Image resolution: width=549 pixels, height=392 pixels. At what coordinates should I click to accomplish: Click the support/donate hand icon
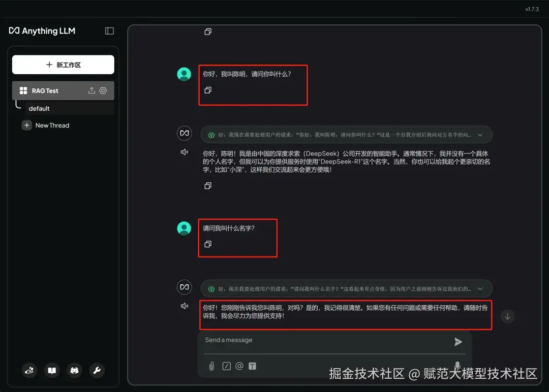pos(29,371)
